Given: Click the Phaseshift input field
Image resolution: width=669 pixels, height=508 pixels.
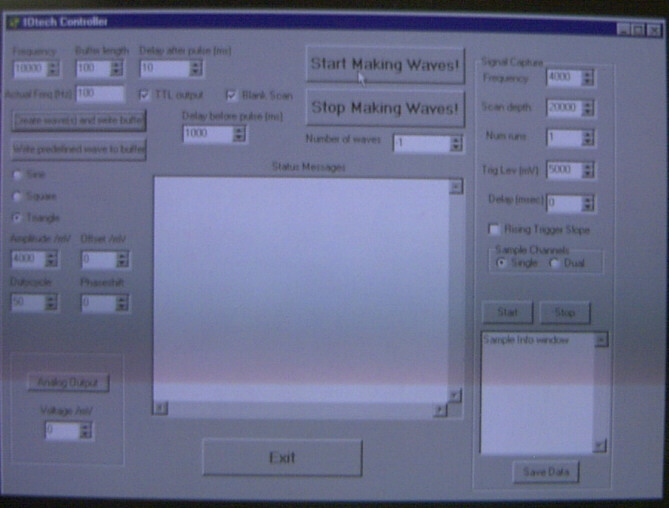Looking at the screenshot, I should [99, 303].
